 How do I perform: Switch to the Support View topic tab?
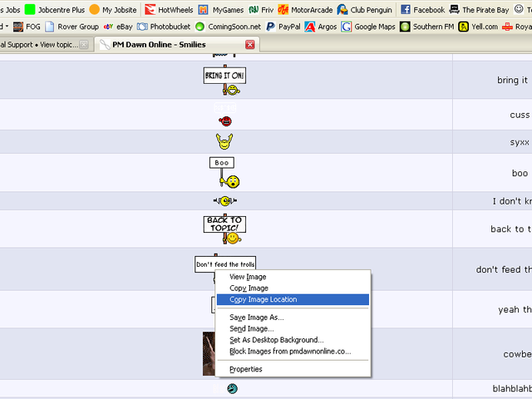pos(42,44)
